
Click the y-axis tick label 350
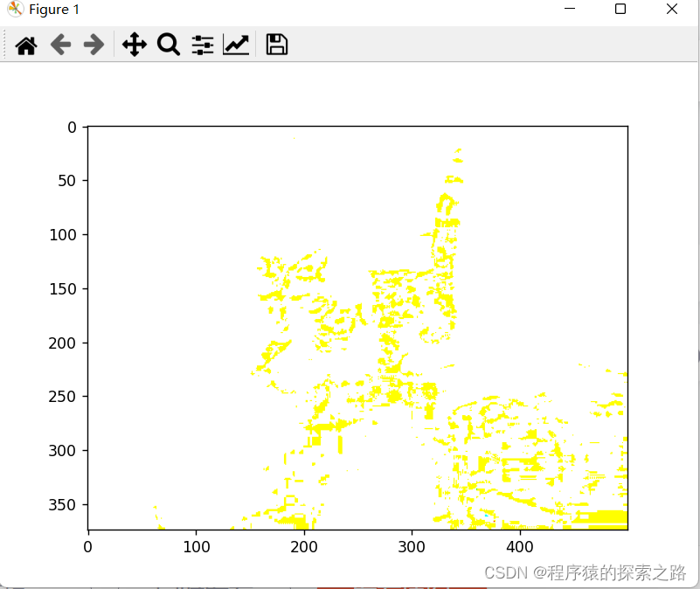point(63,505)
